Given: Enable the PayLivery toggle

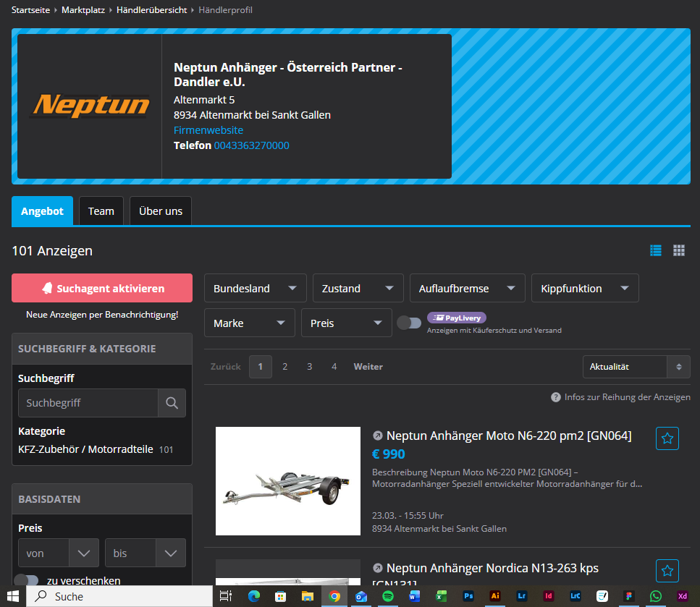Looking at the screenshot, I should point(409,323).
